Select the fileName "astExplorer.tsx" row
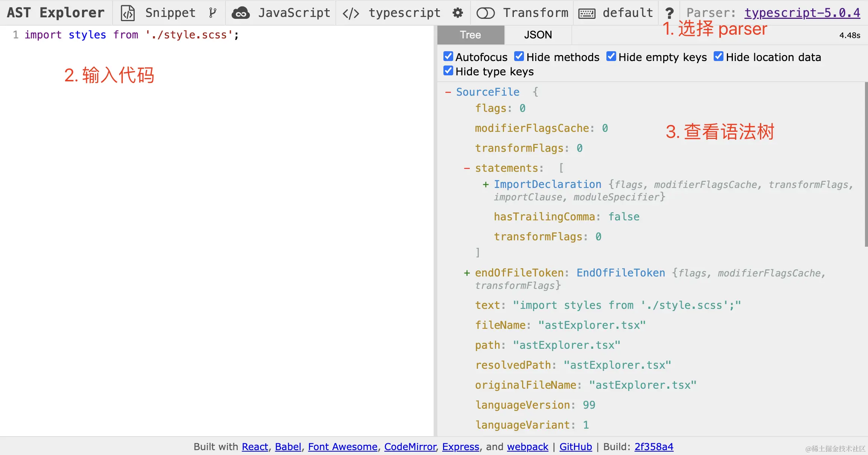The height and width of the screenshot is (455, 868). pos(560,325)
